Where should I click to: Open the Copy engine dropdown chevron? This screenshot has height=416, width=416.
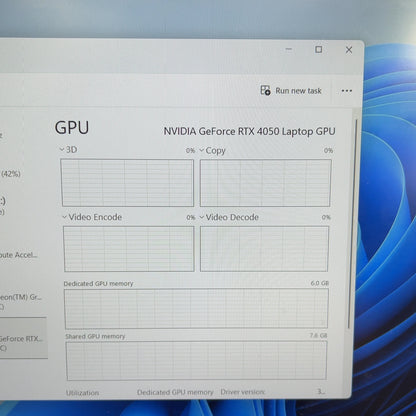(x=202, y=150)
